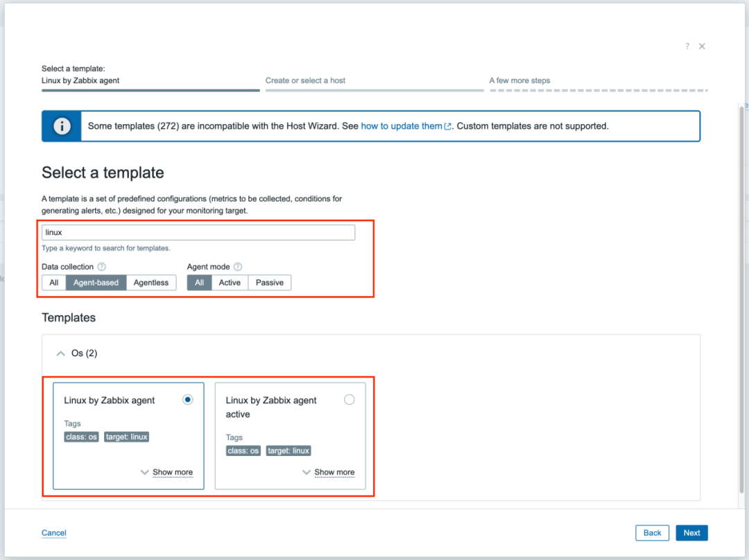Click the Next button

(691, 533)
